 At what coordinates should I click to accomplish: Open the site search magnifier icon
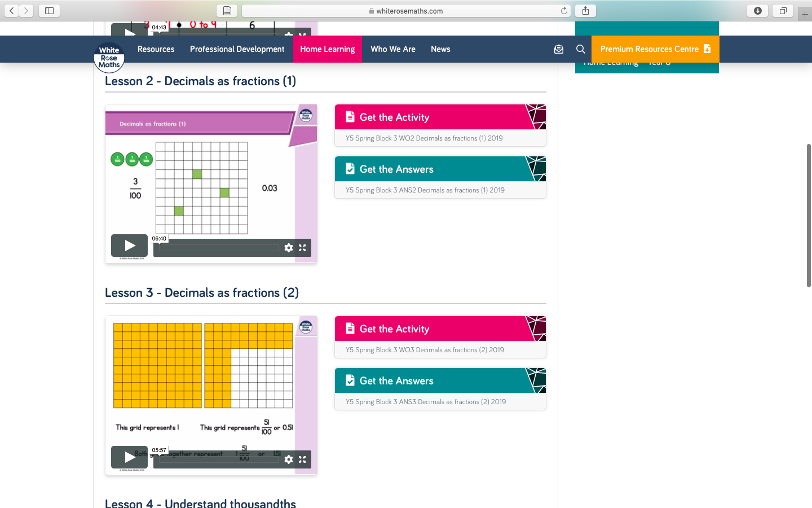pos(580,49)
